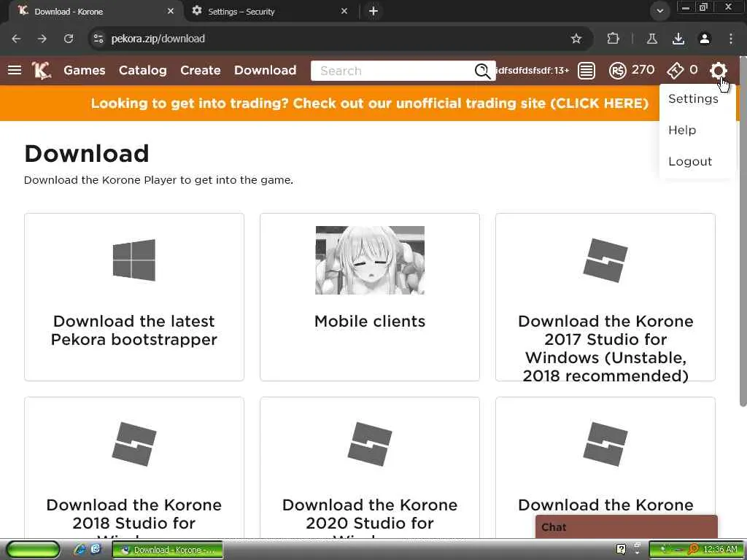Open a new browser tab
The width and height of the screenshot is (747, 560).
click(373, 11)
